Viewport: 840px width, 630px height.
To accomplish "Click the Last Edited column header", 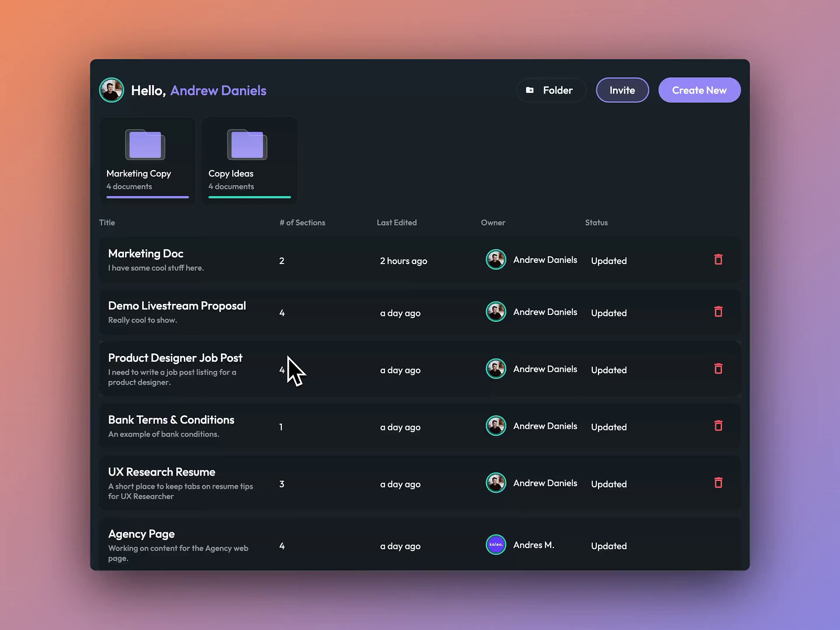I will (396, 222).
